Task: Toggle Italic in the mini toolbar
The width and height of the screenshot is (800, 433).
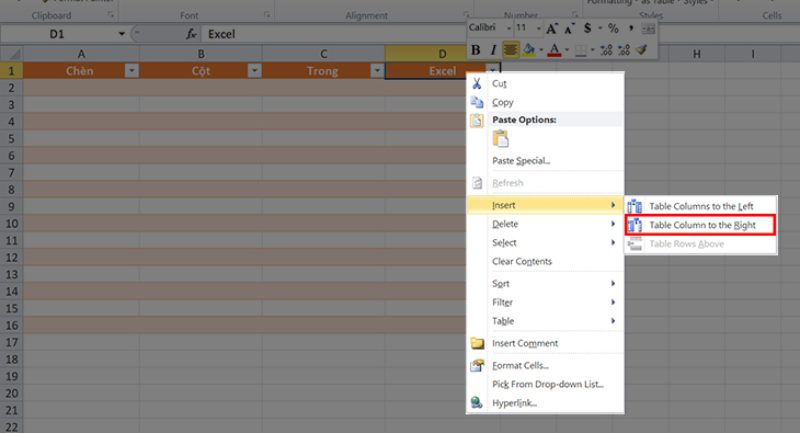Action: 493,49
